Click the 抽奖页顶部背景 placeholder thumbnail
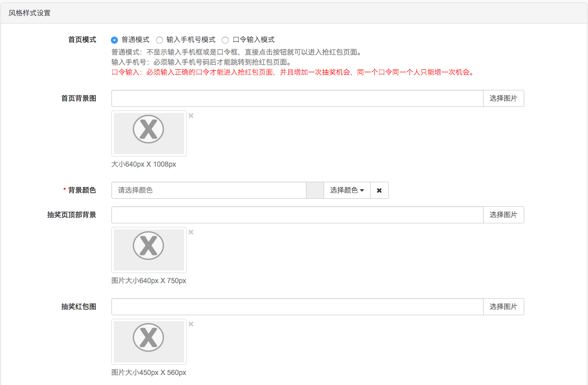Screen dimensions: 588x385 [149, 250]
